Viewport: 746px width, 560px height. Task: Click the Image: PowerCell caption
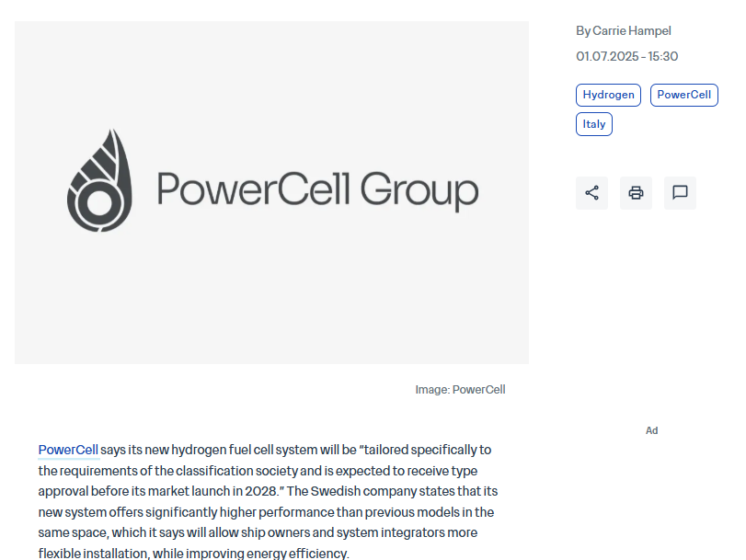coord(460,390)
